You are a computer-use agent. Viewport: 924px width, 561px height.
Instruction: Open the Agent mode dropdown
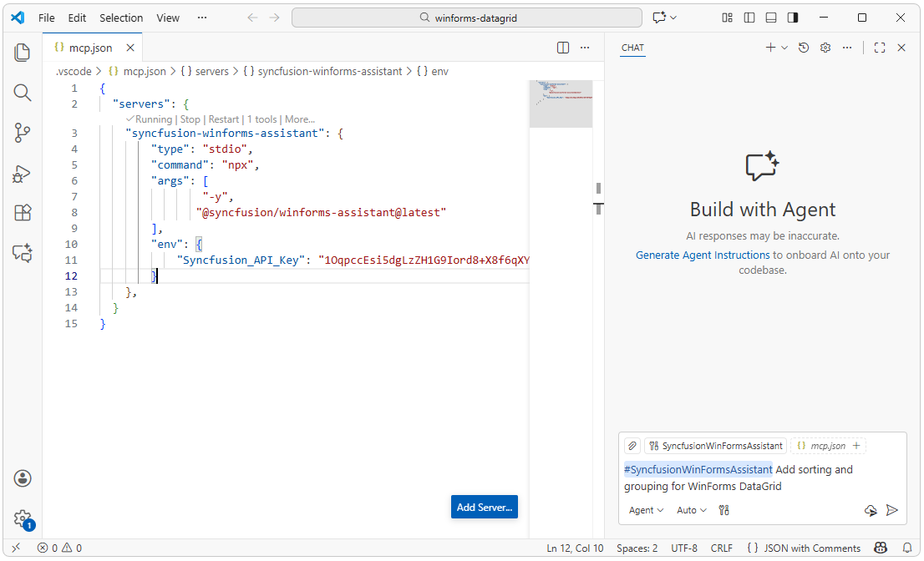click(647, 509)
